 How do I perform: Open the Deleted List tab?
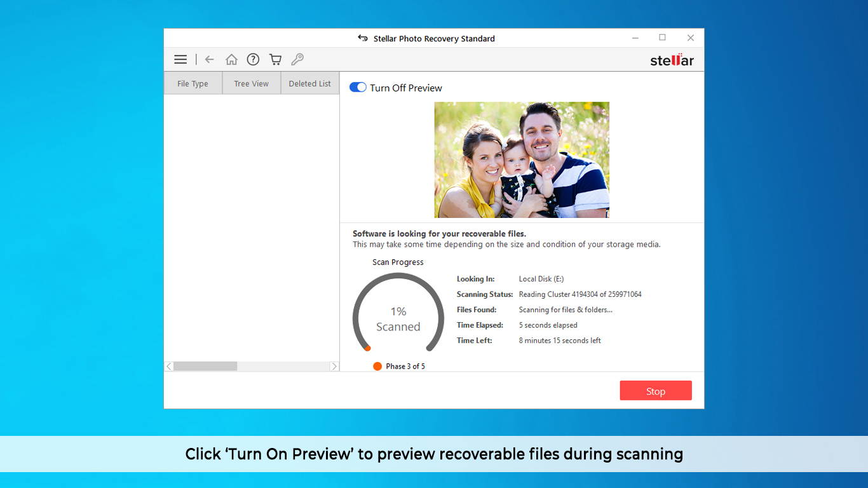[x=309, y=83]
